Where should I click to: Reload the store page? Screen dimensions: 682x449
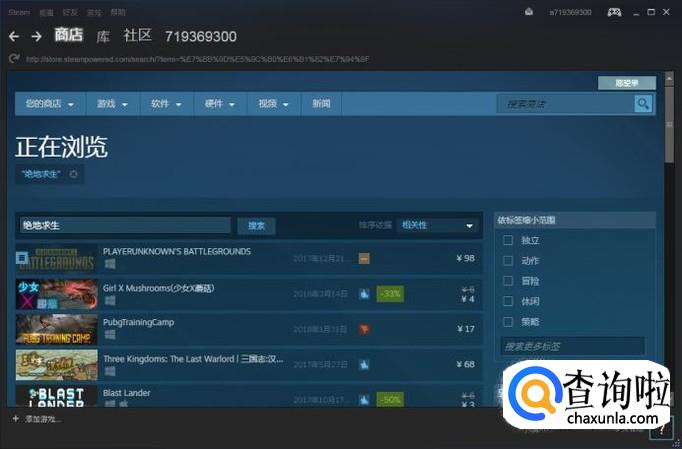pyautogui.click(x=14, y=58)
